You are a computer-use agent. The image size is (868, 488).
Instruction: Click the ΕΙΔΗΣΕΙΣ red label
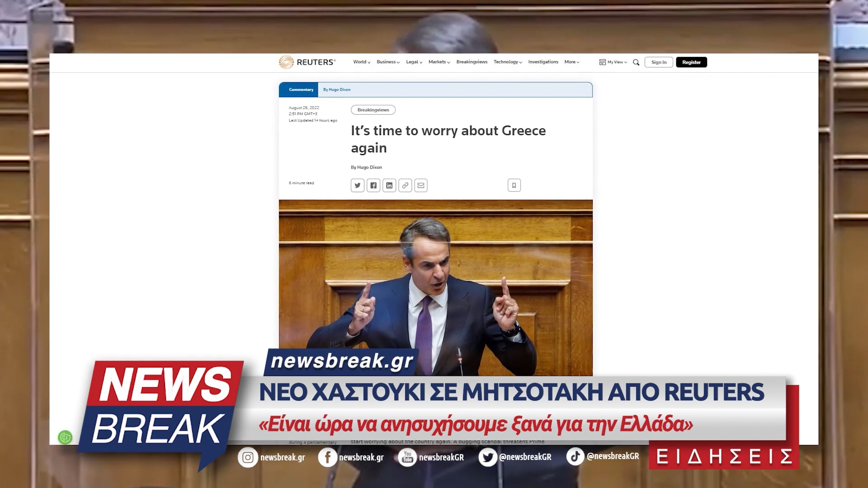724,456
